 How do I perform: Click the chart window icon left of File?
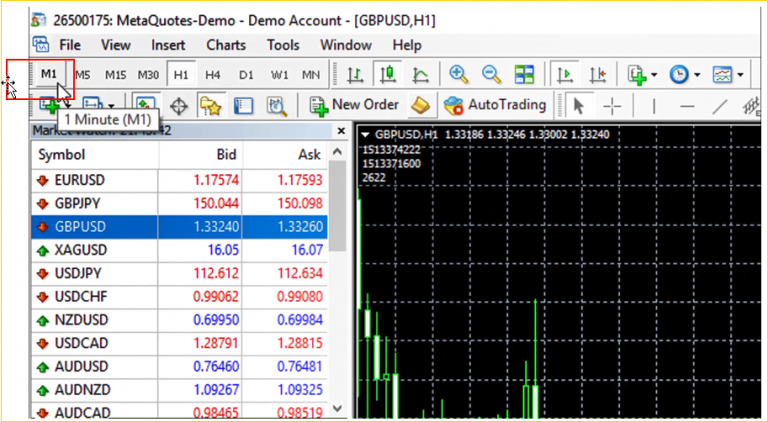point(41,45)
